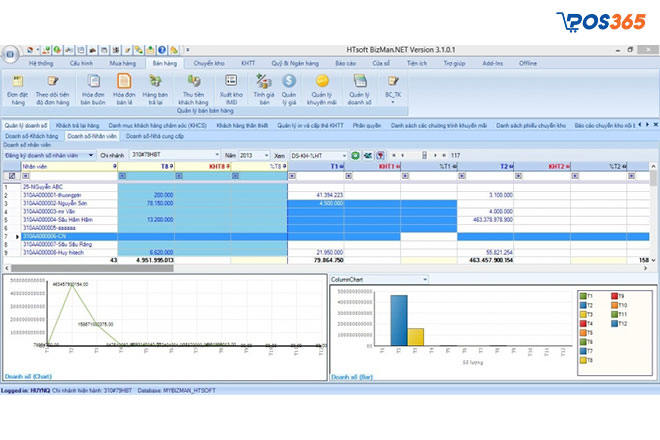Click the T1 blue legend swatch
The width and height of the screenshot is (660, 440).
585,296
